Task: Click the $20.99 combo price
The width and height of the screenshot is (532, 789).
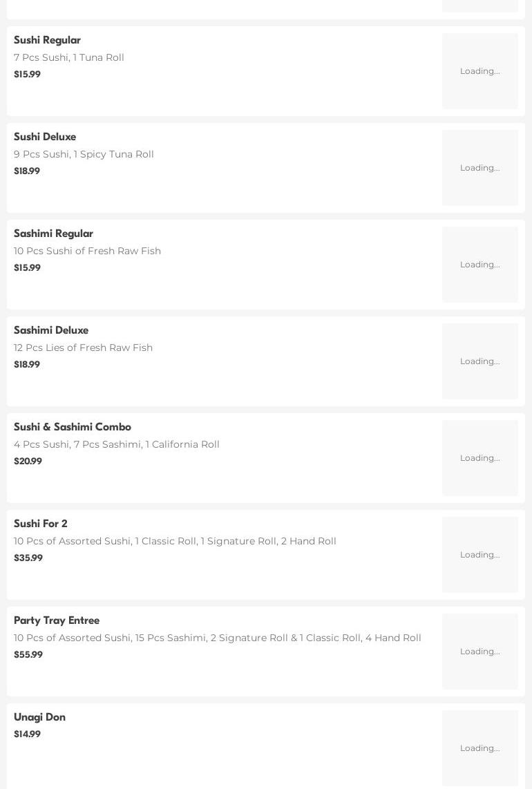Action: 28,461
